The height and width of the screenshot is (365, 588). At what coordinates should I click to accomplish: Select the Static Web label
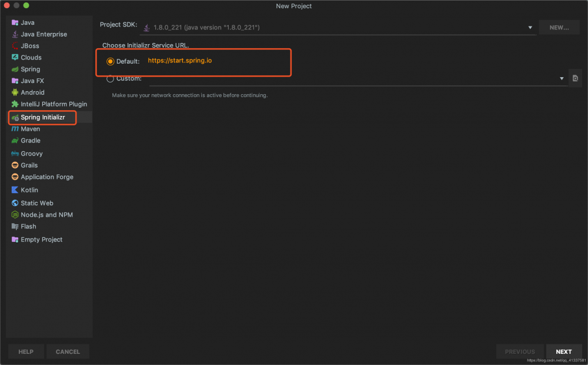37,203
